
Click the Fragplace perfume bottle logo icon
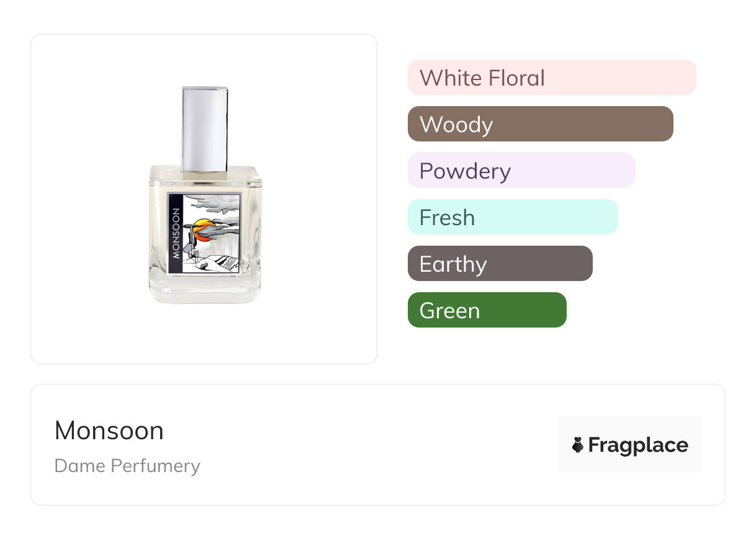point(578,445)
